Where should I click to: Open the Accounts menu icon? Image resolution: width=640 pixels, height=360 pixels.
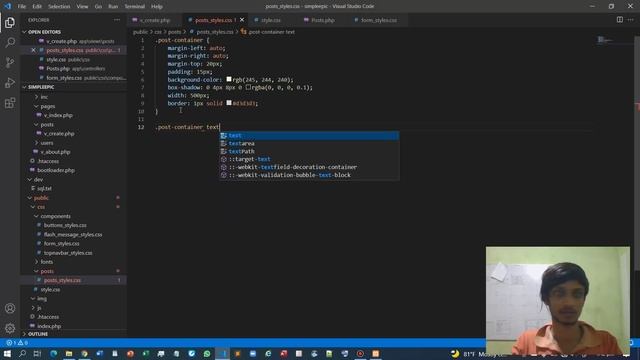10,308
